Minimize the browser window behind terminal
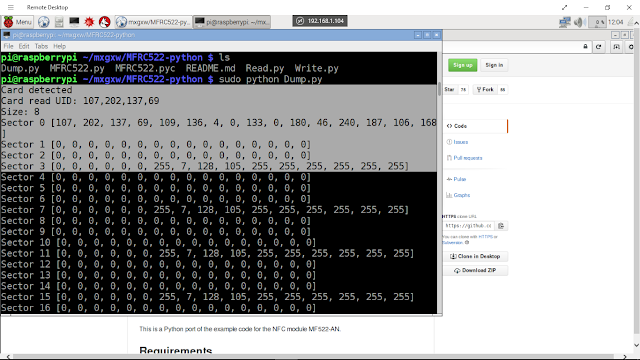The image size is (640, 360). [616, 35]
